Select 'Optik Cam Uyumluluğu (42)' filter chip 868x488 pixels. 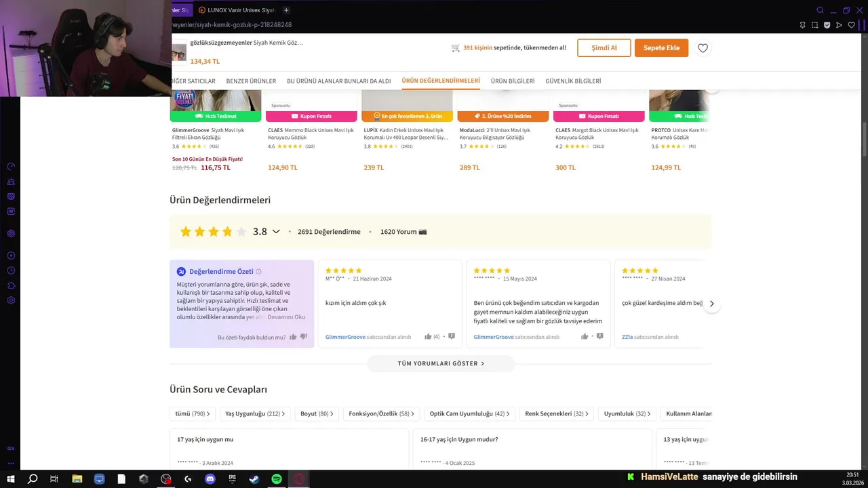(x=470, y=413)
